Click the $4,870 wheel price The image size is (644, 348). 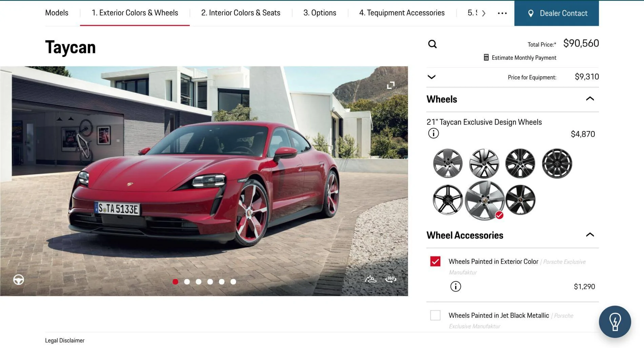pyautogui.click(x=583, y=134)
